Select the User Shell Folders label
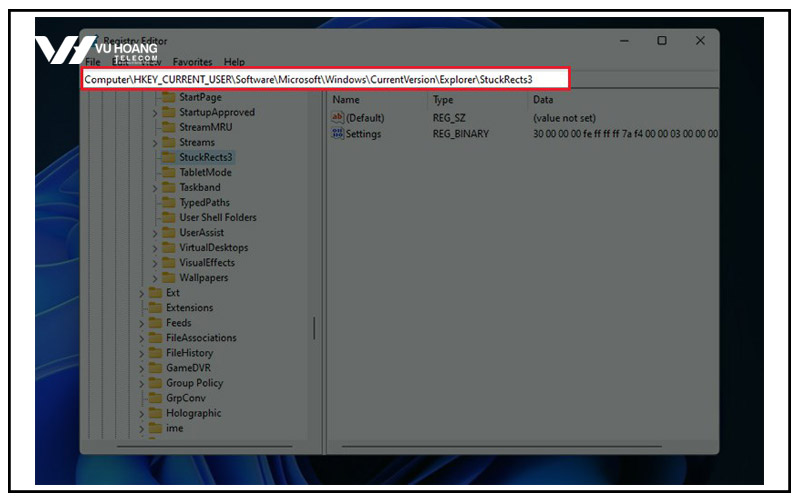Viewport: 800px width, 500px height. click(218, 217)
